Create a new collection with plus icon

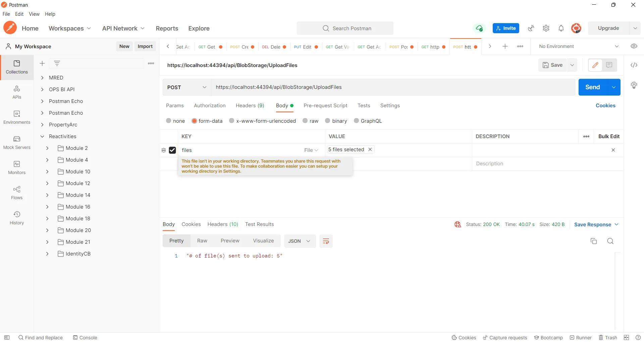(42, 63)
